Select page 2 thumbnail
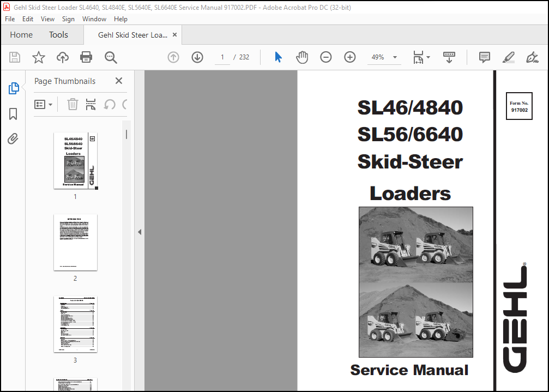 coord(75,242)
